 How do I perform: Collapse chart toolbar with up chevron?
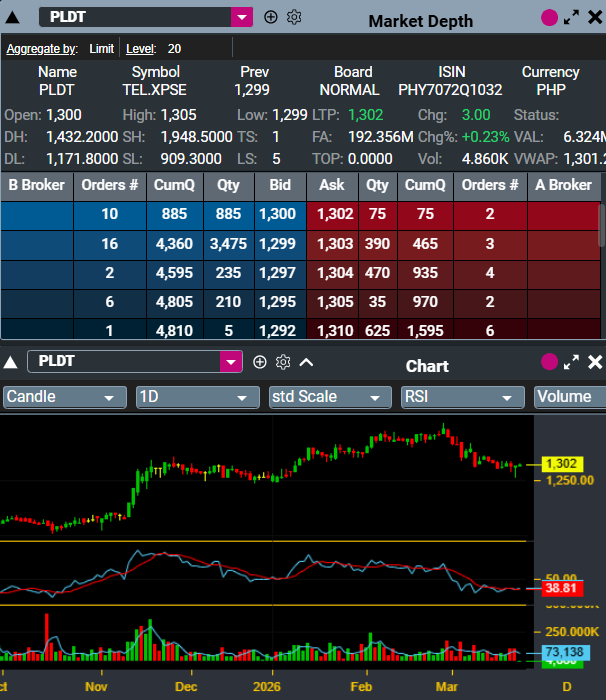tap(306, 362)
